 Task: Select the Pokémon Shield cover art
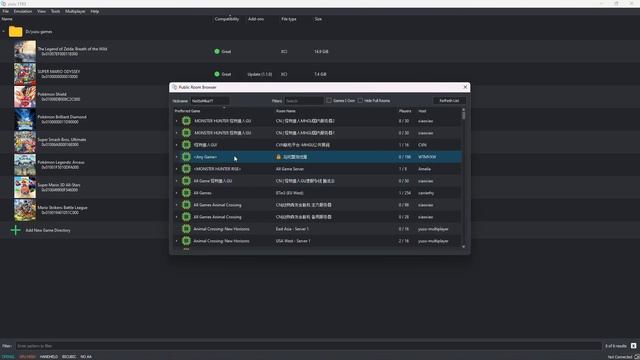25,97
